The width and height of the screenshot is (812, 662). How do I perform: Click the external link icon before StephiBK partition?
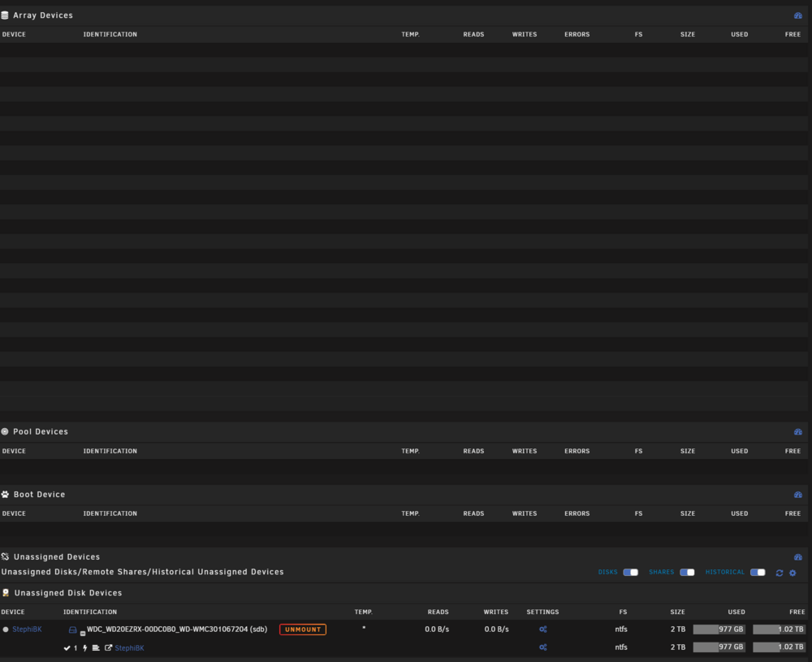tap(108, 647)
